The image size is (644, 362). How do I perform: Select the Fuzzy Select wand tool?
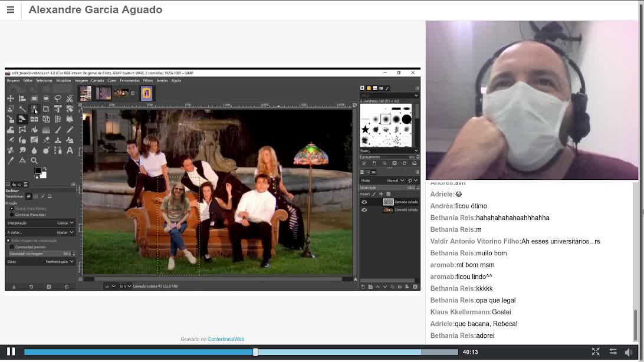[x=22, y=108]
